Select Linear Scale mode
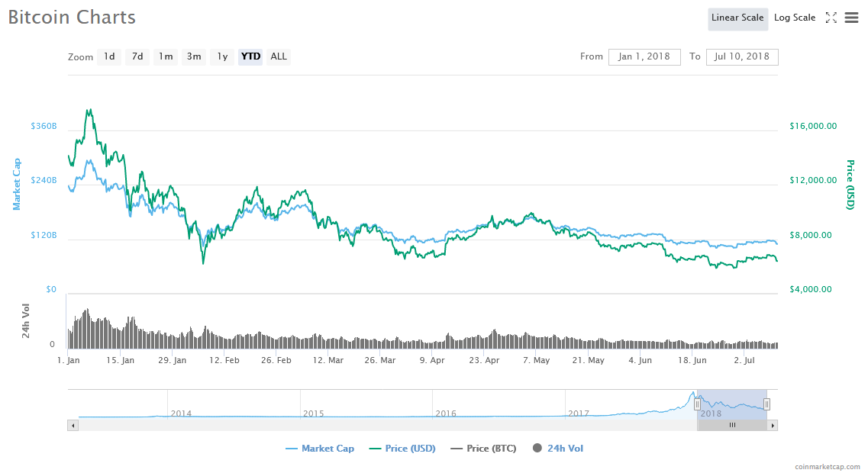Image resolution: width=868 pixels, height=473 pixels. pyautogui.click(x=737, y=18)
